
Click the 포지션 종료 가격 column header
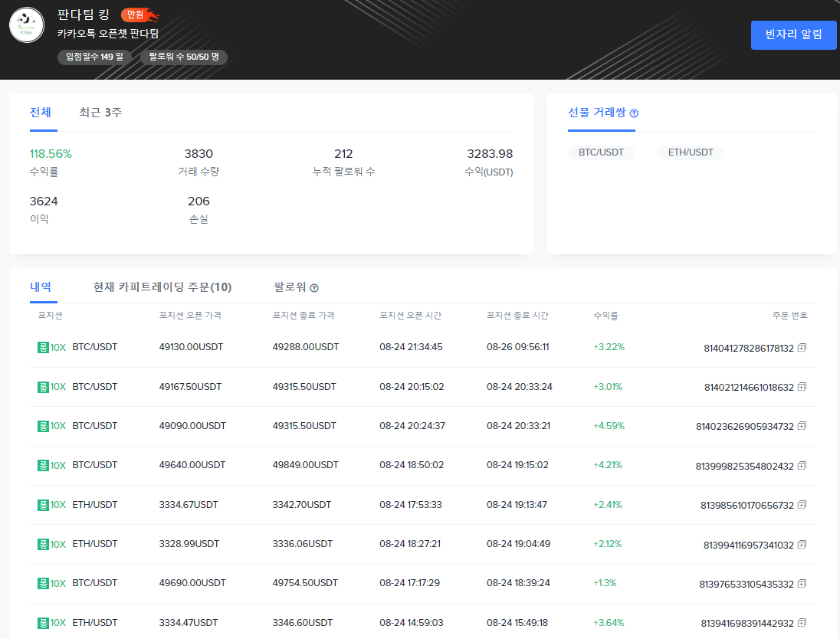tap(304, 316)
